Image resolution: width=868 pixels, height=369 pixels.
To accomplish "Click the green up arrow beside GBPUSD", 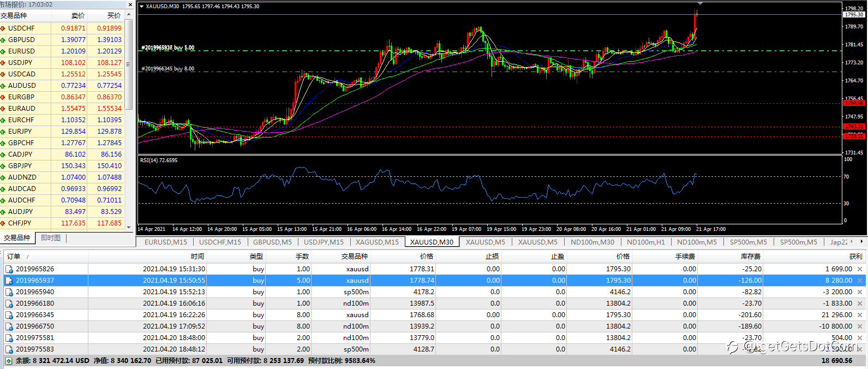I will click(3, 40).
